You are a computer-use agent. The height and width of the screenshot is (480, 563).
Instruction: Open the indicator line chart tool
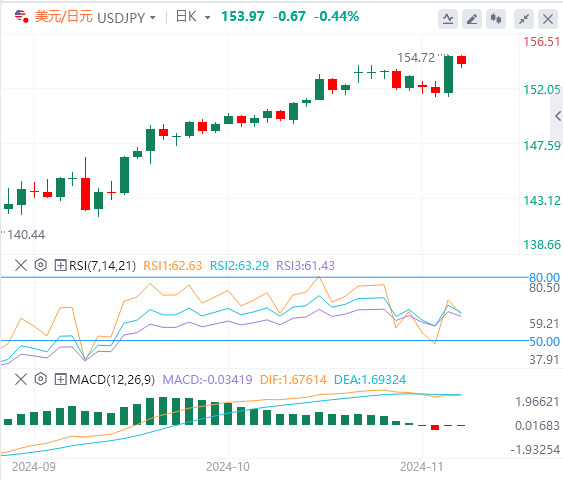448,19
